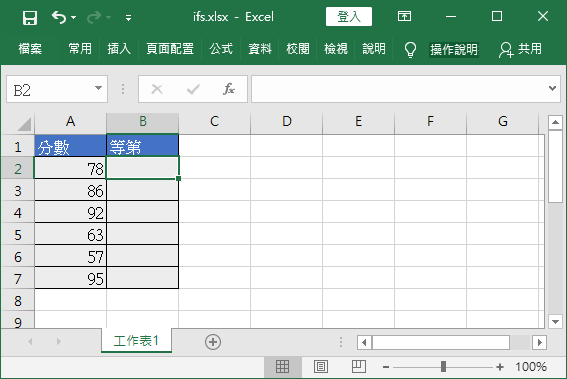The height and width of the screenshot is (379, 567).
Task: Click the vertical scrollbar down arrow
Action: click(x=555, y=321)
